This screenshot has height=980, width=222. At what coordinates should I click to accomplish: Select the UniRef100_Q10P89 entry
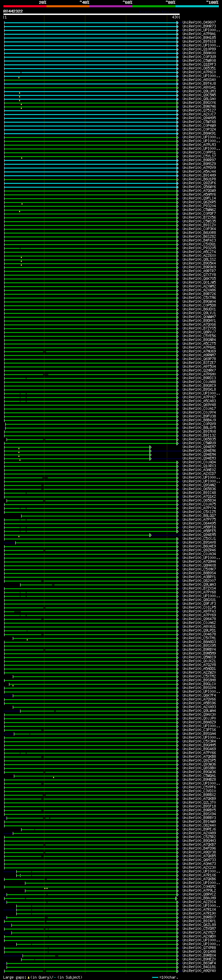[199, 49]
